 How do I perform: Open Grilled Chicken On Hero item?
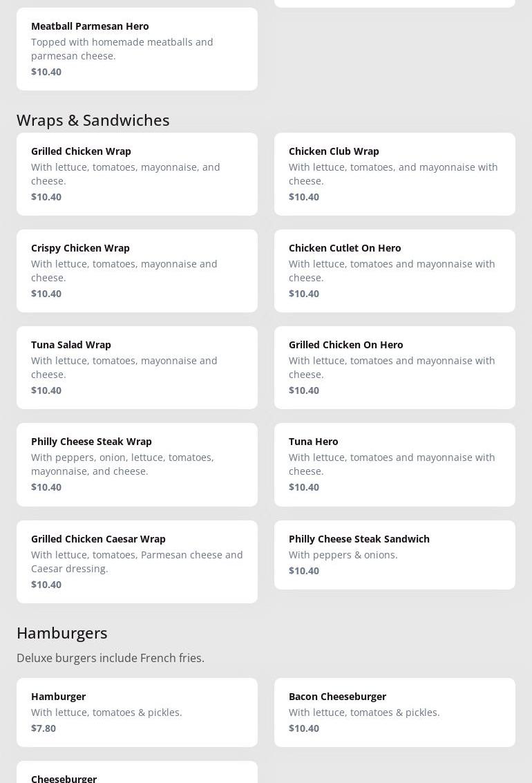395,367
